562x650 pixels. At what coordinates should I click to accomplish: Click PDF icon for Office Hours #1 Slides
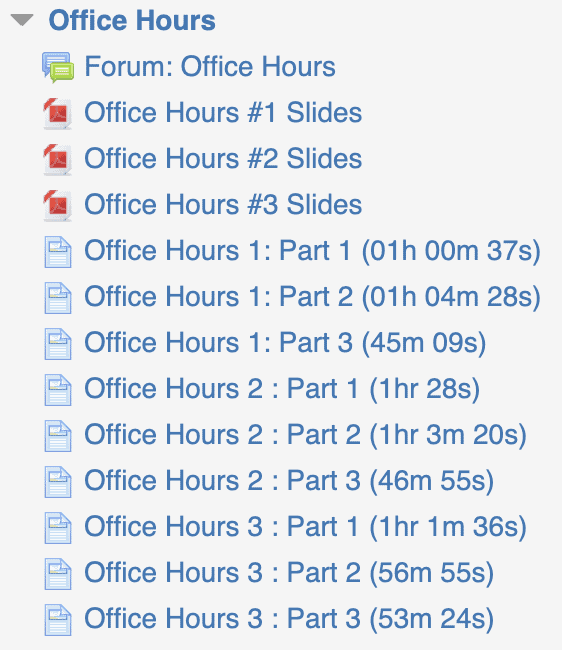(58, 114)
